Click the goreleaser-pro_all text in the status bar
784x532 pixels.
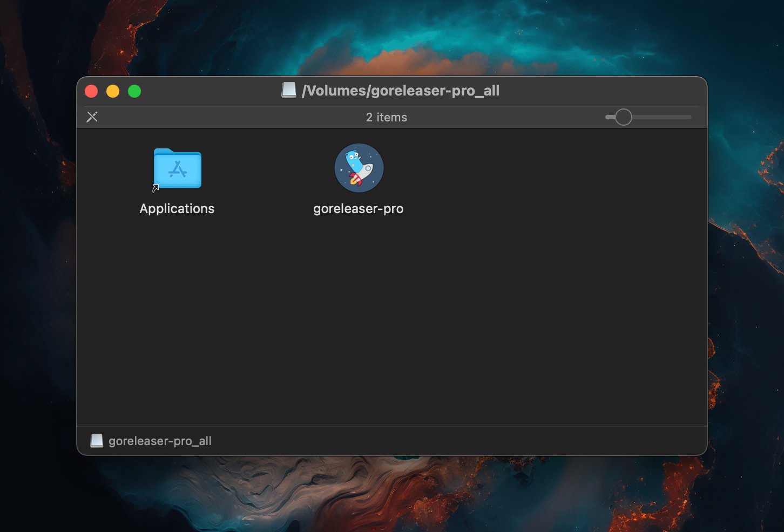tap(160, 441)
